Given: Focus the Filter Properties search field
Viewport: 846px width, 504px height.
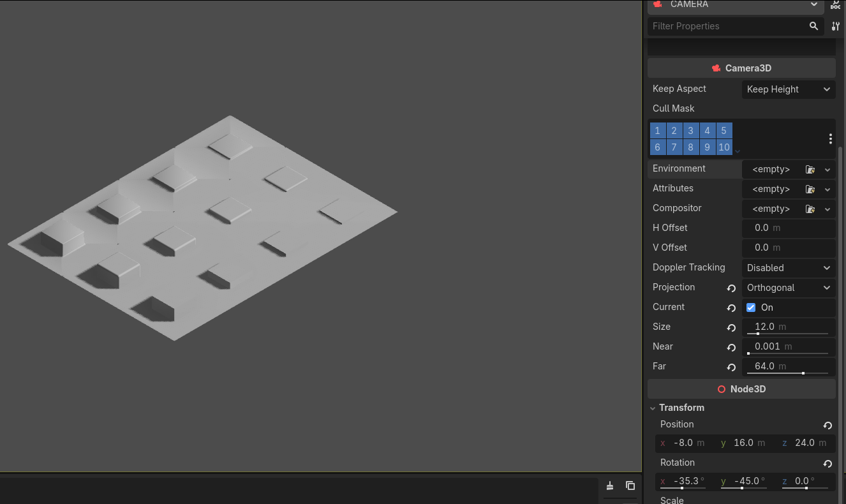Looking at the screenshot, I should pos(727,26).
